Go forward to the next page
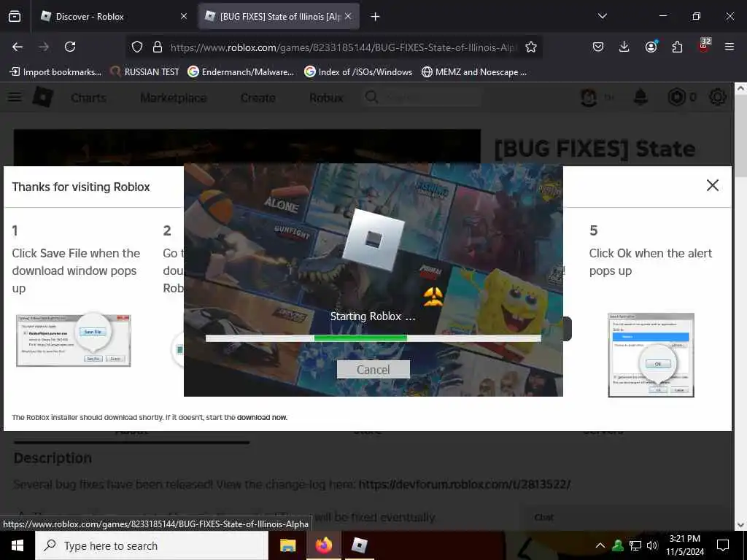 (44, 47)
